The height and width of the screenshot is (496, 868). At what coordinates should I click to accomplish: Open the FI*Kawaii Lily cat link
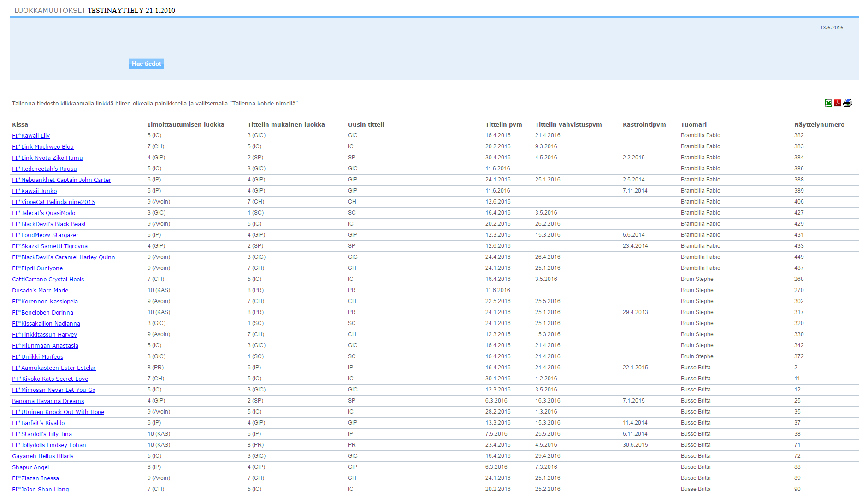(31, 136)
